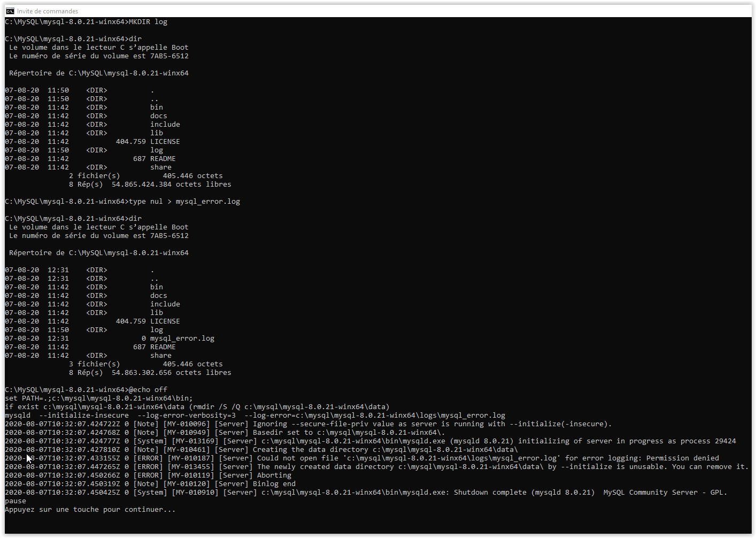Click 'MySQL Community Server - GPL.' text

(666, 493)
